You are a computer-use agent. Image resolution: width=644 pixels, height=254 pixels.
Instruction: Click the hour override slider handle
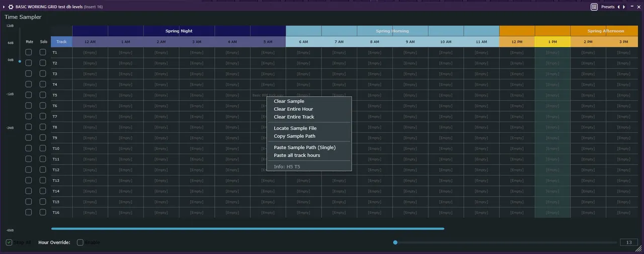pos(395,242)
